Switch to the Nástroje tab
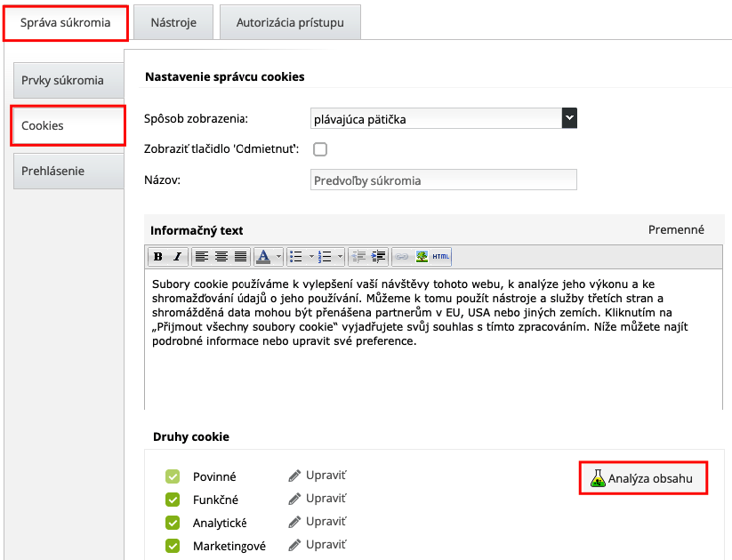Viewport: 732px width, 560px height. 173,22
